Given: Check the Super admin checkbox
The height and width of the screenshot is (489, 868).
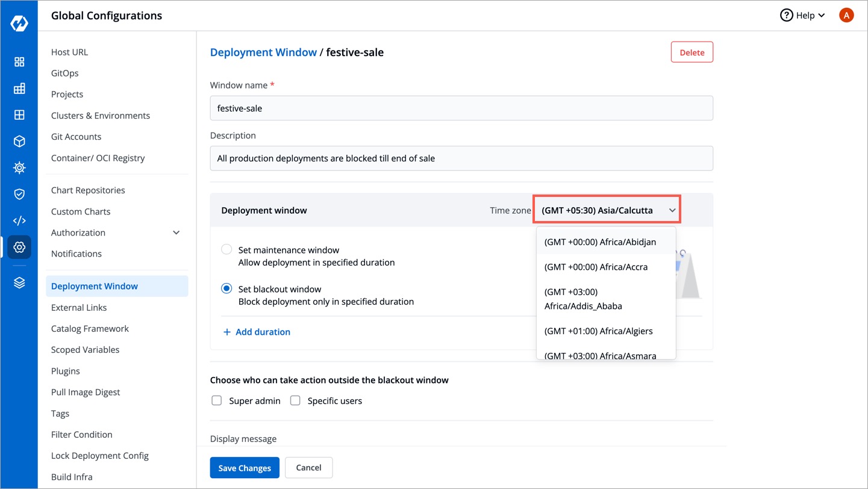Looking at the screenshot, I should tap(217, 400).
